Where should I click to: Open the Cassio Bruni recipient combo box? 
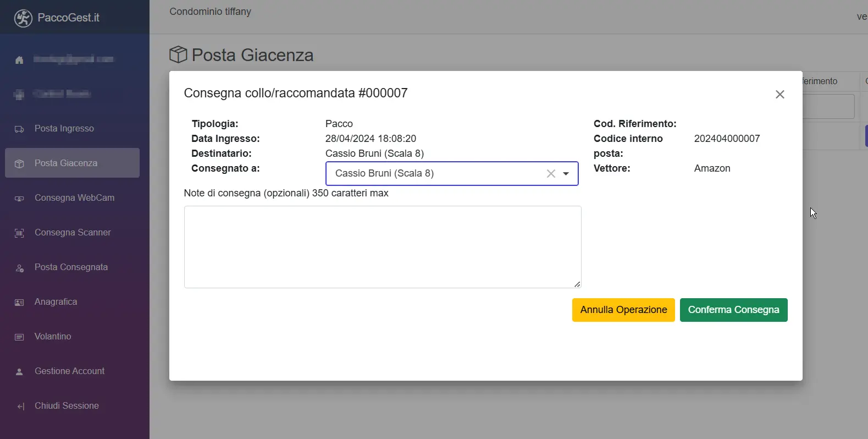click(x=434, y=174)
